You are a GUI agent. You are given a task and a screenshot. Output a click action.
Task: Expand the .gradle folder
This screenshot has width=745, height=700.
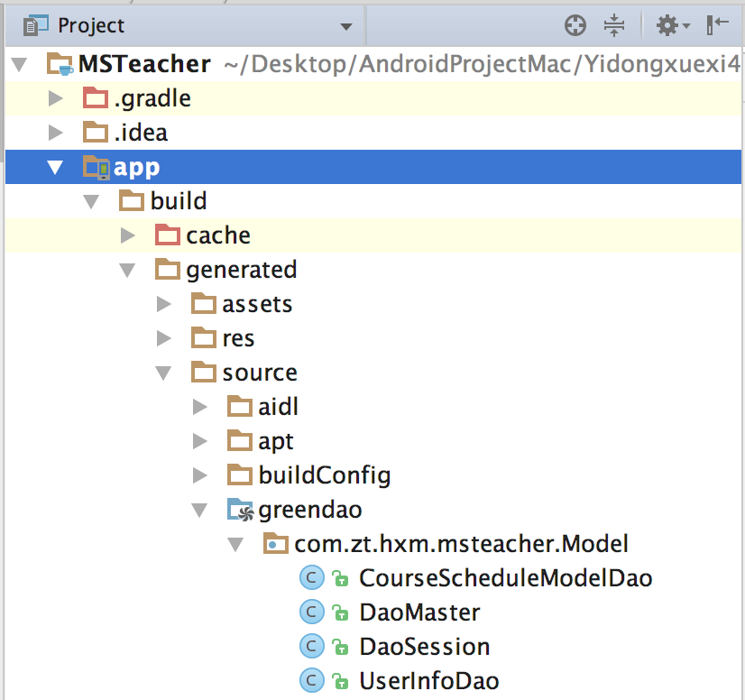point(56,98)
